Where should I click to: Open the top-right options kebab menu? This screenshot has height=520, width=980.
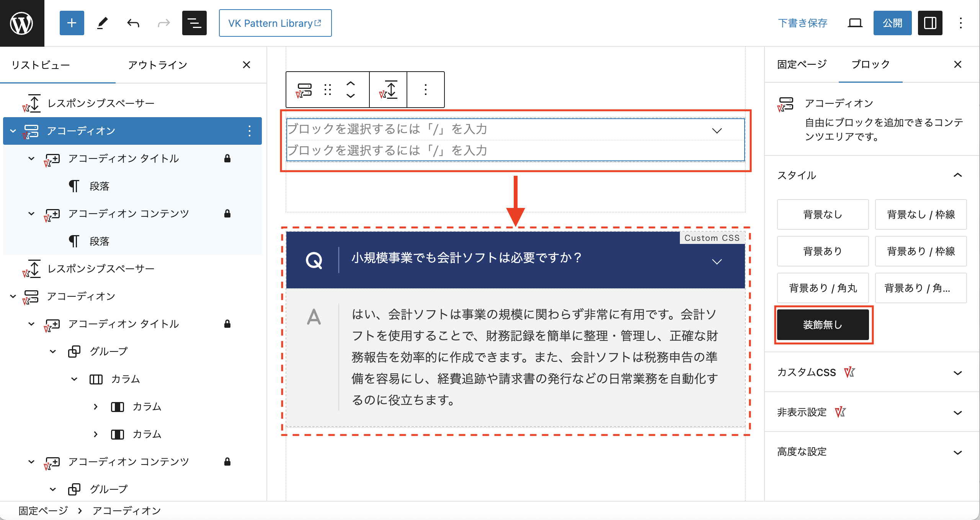tap(960, 23)
